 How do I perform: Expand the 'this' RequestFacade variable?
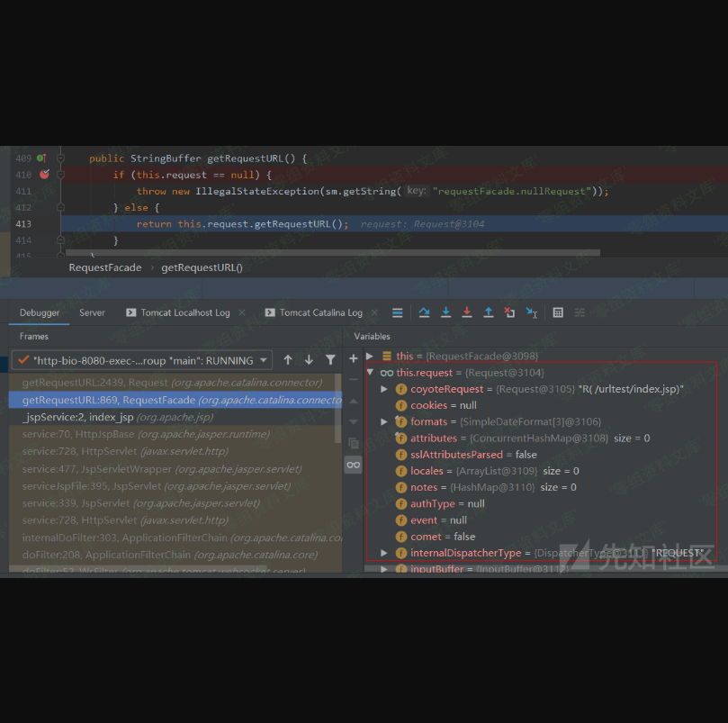370,356
